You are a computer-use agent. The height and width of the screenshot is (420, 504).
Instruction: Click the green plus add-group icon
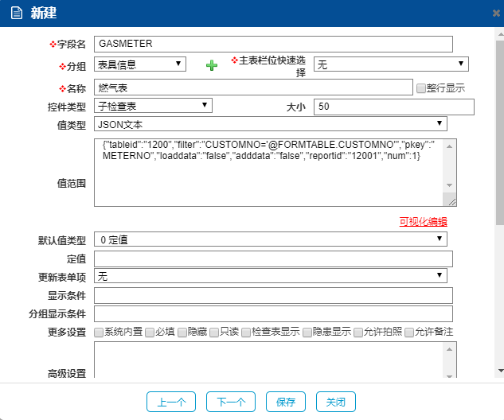pos(211,65)
